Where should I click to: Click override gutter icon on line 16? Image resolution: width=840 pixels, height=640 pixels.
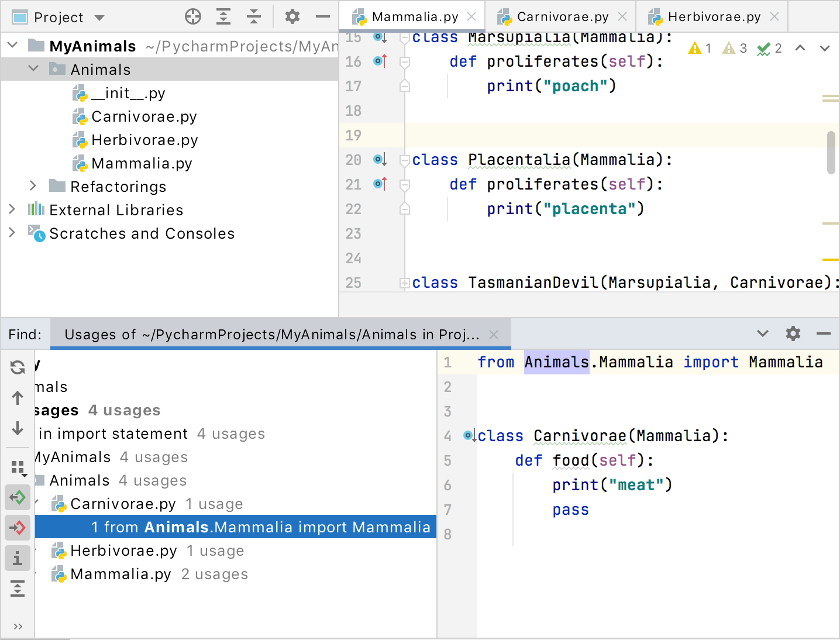[380, 61]
